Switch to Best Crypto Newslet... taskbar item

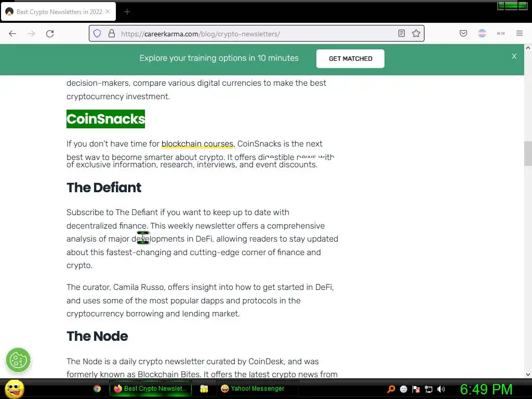coord(150,389)
